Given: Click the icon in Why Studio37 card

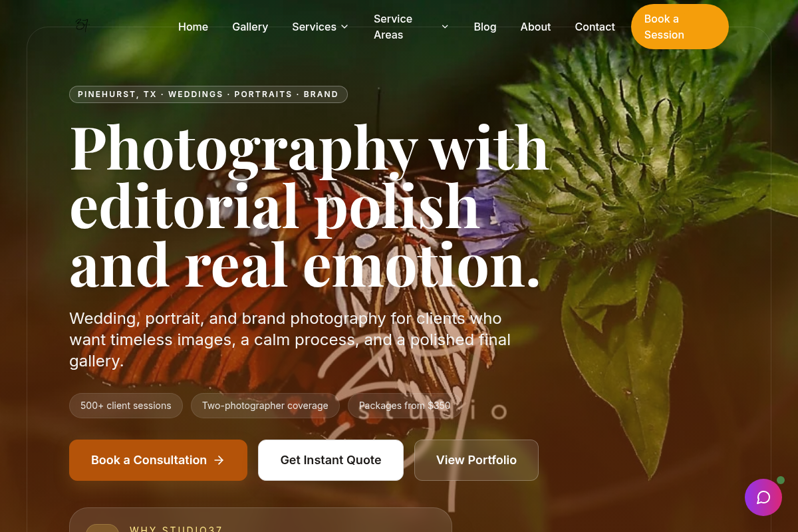Looking at the screenshot, I should pos(102,528).
